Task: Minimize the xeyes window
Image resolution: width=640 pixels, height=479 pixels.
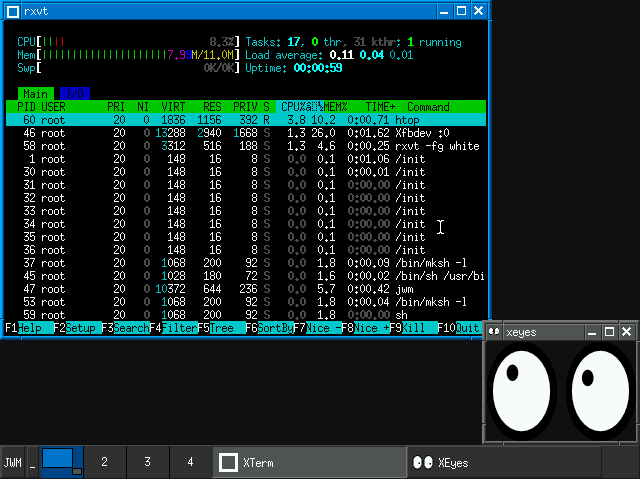Action: (x=592, y=332)
